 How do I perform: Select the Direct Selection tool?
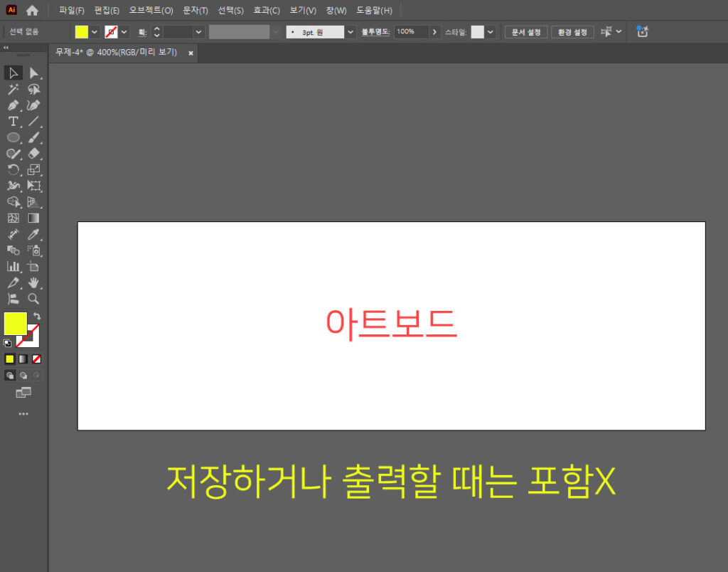click(33, 73)
